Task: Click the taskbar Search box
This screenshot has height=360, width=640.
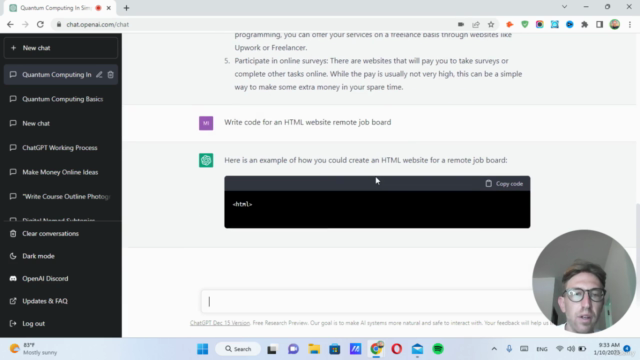Action: tap(238, 349)
